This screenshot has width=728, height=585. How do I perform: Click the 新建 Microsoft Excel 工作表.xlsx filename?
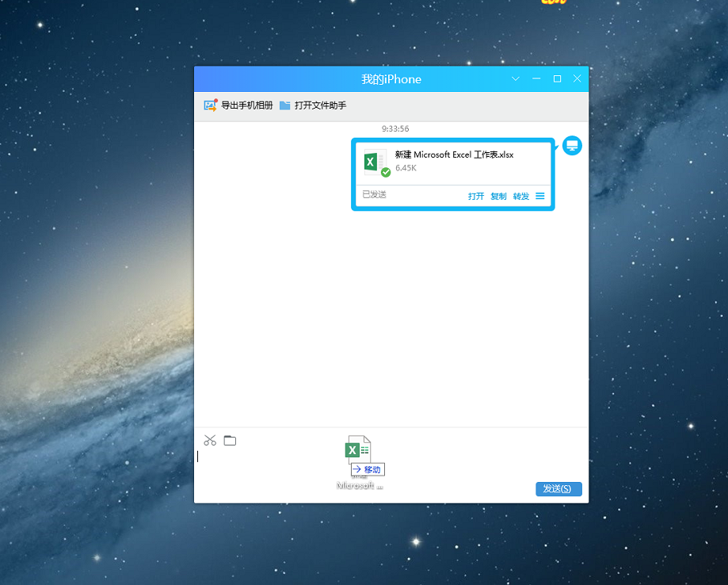tap(454, 155)
